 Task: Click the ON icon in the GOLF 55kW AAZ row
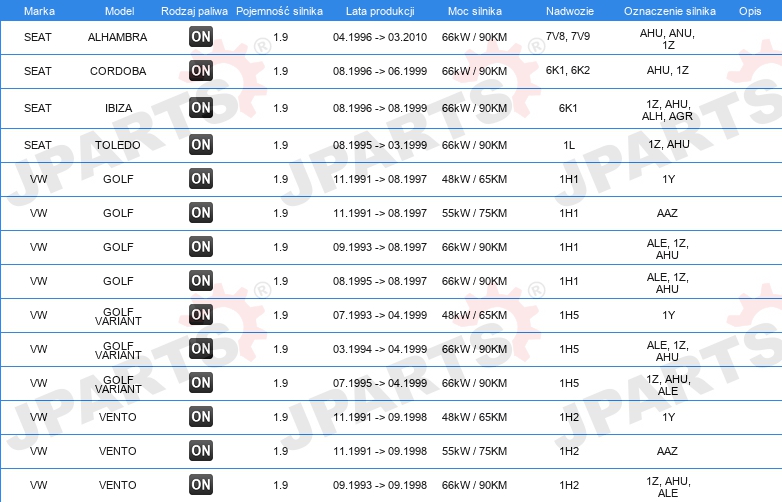click(201, 212)
